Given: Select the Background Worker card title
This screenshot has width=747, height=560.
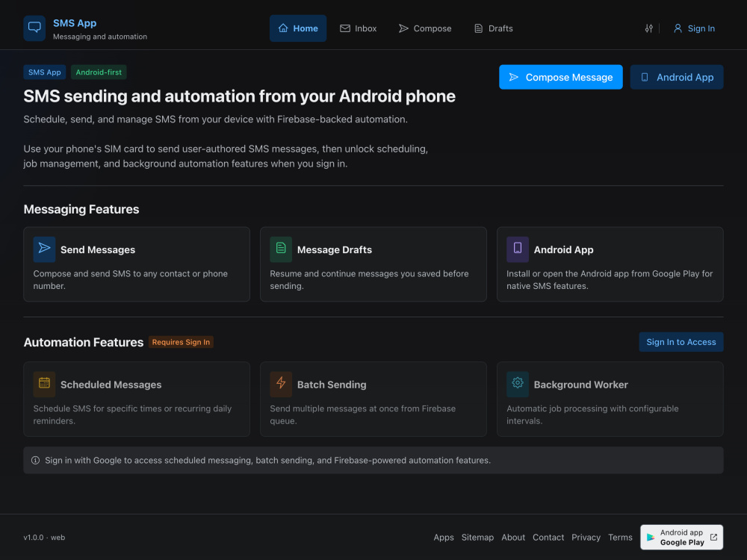Looking at the screenshot, I should (x=580, y=385).
